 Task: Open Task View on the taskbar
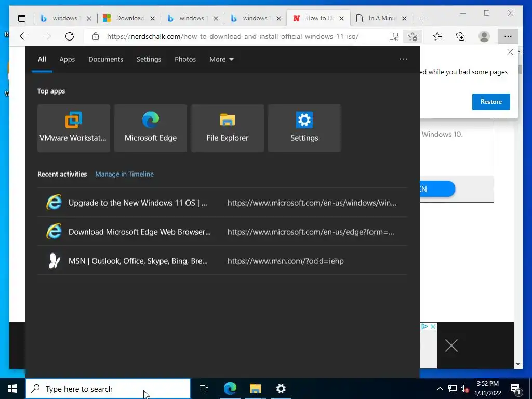point(204,389)
